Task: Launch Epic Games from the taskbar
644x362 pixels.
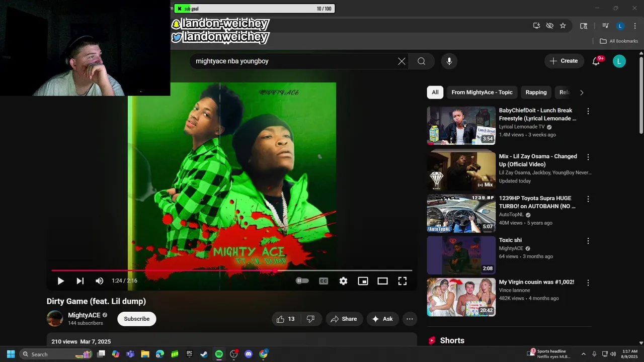Action: point(189,354)
